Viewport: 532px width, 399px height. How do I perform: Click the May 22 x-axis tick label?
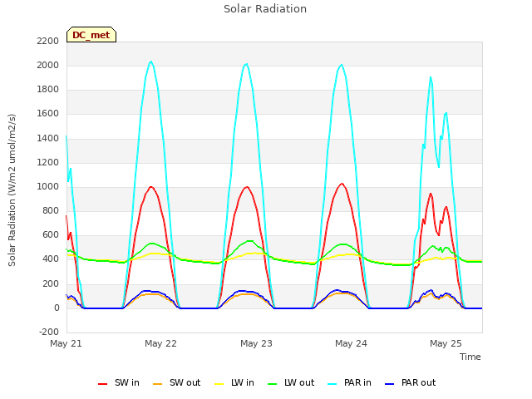[x=160, y=343]
